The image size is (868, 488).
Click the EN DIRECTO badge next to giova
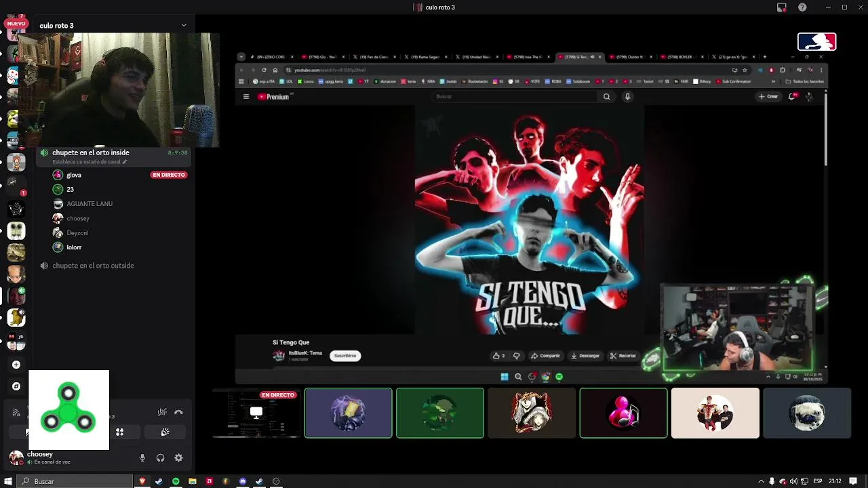168,175
